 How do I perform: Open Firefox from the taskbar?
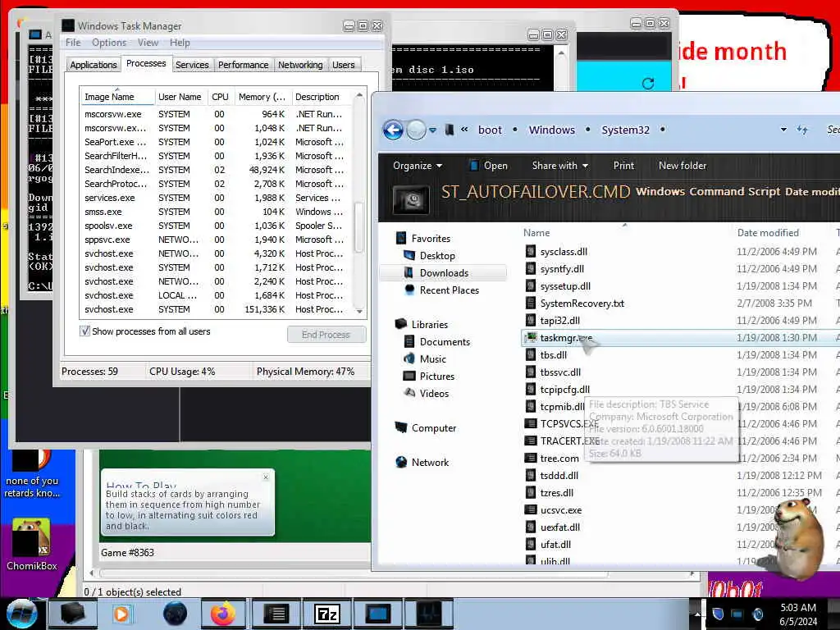222,614
